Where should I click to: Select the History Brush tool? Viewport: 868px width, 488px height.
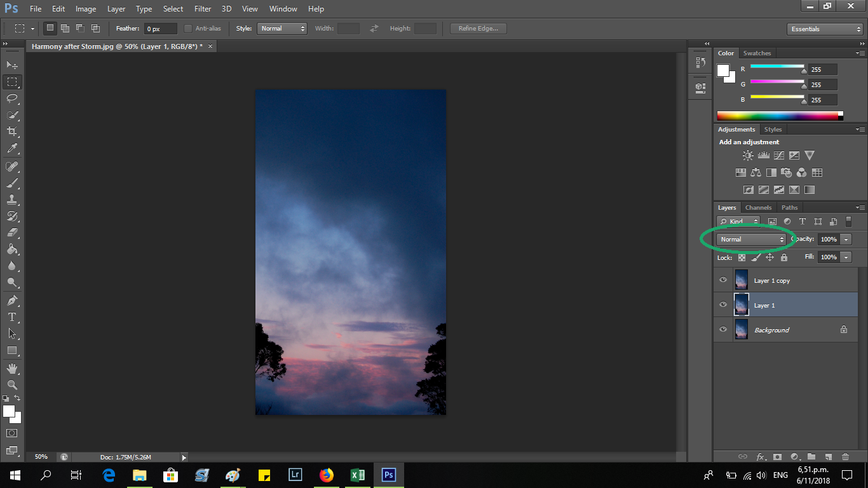[x=12, y=216]
